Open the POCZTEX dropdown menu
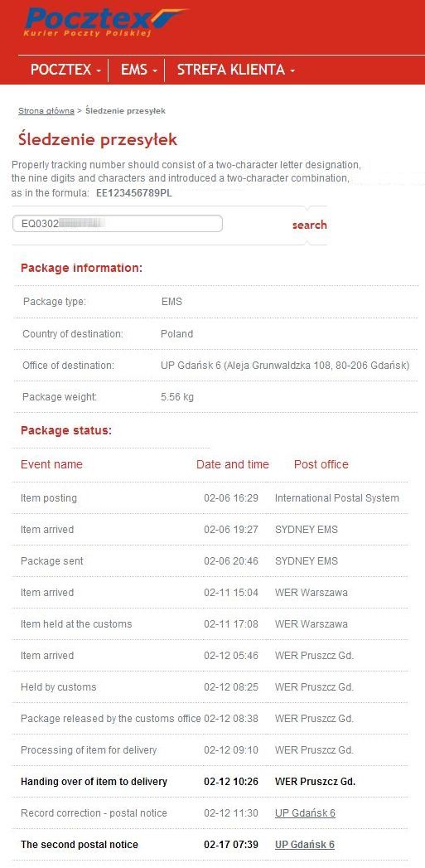425x868 pixels. [x=65, y=70]
